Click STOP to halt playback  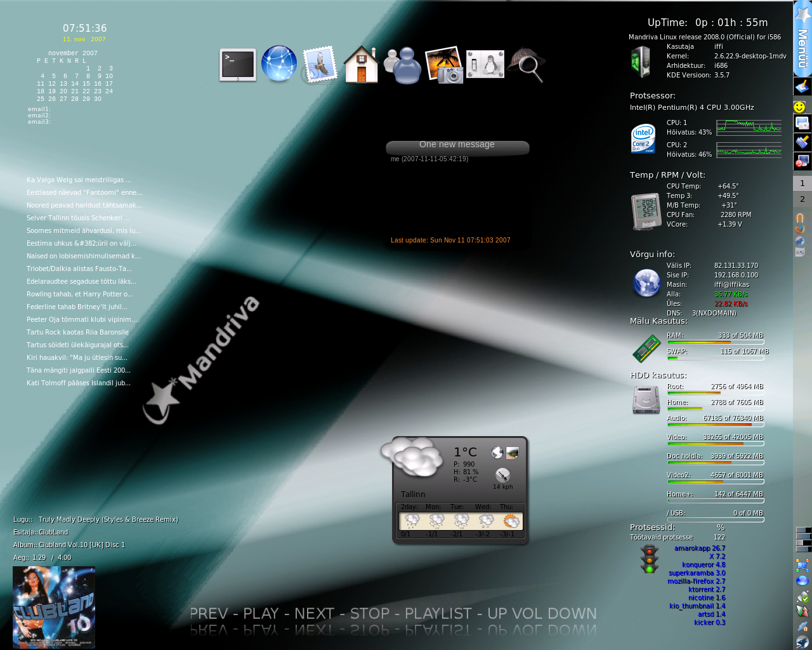click(370, 614)
